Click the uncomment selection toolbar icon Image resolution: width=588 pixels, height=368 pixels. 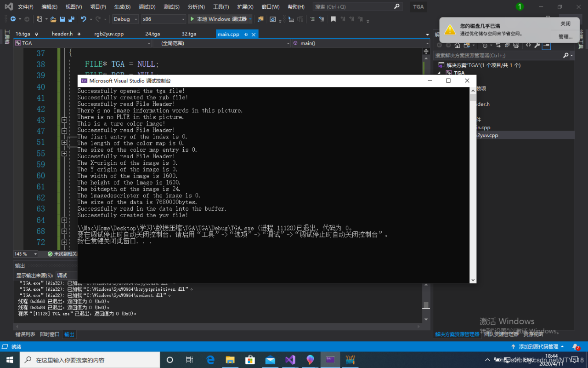(x=322, y=19)
